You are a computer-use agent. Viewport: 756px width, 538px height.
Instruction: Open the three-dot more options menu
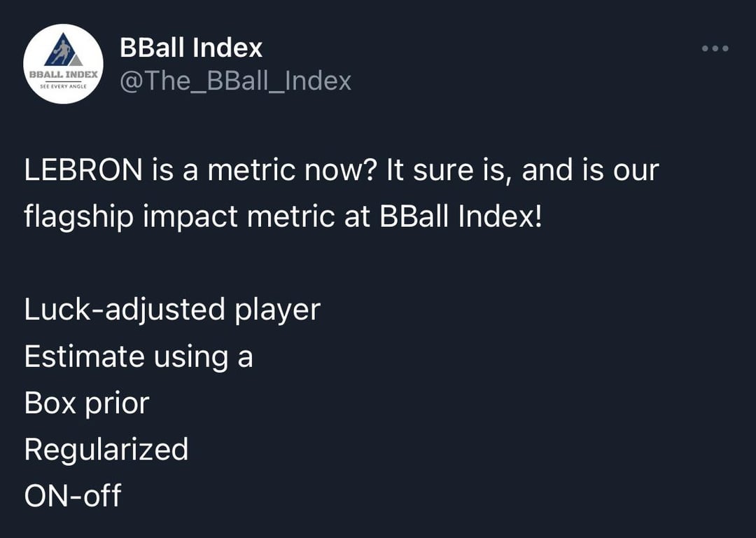coord(715,48)
